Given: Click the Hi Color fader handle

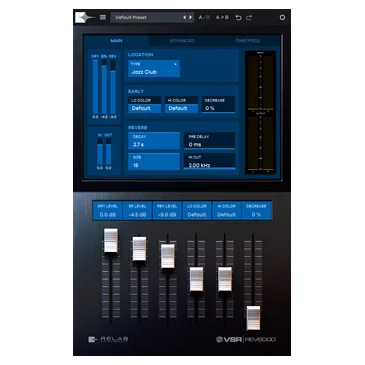Looking at the screenshot, I should 225,279.
